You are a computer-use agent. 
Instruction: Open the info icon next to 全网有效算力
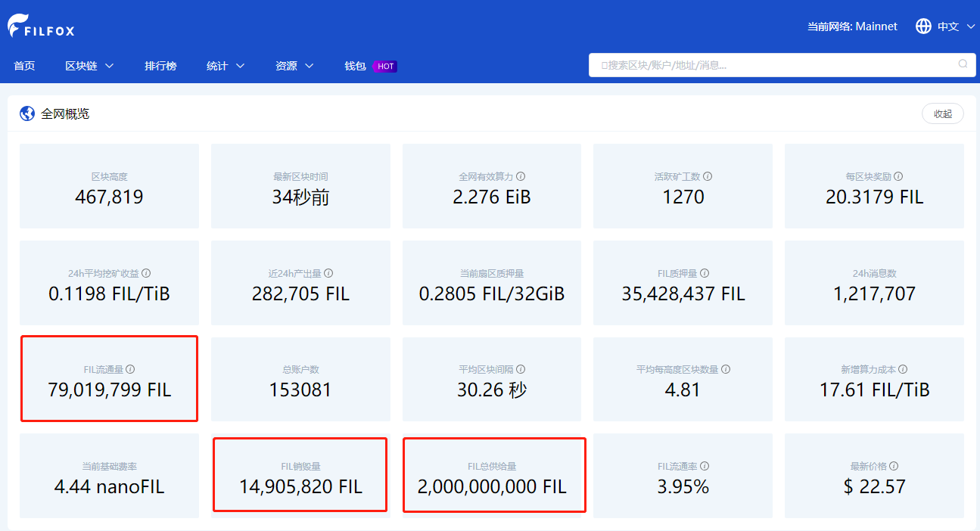tap(521, 176)
